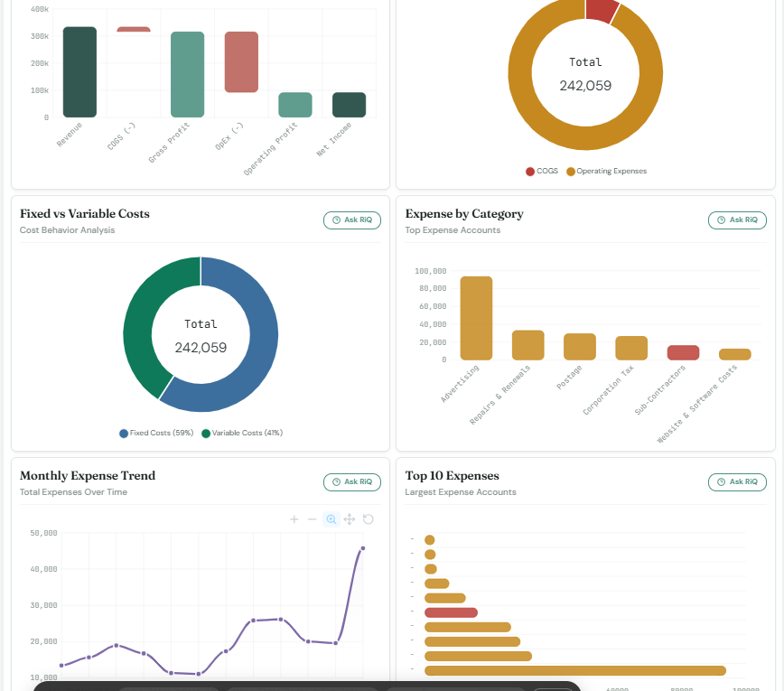Click the blue Fixed Costs donut segment
The image size is (784, 691).
click(259, 350)
